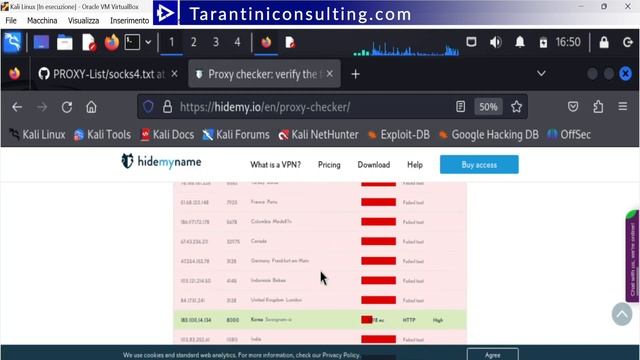Click the scroll-to-top arrow button
Viewport: 640px width, 360px height.
[x=622, y=314]
